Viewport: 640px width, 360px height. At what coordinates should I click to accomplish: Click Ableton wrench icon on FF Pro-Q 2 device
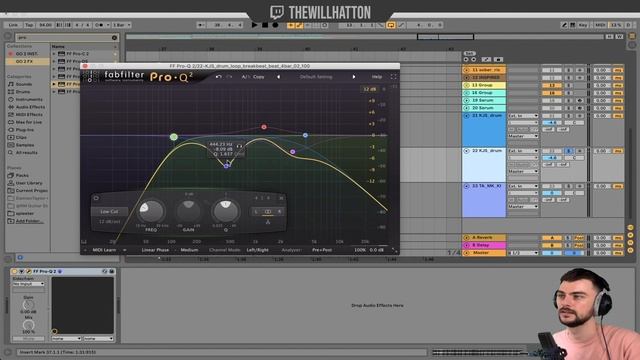(x=29, y=271)
